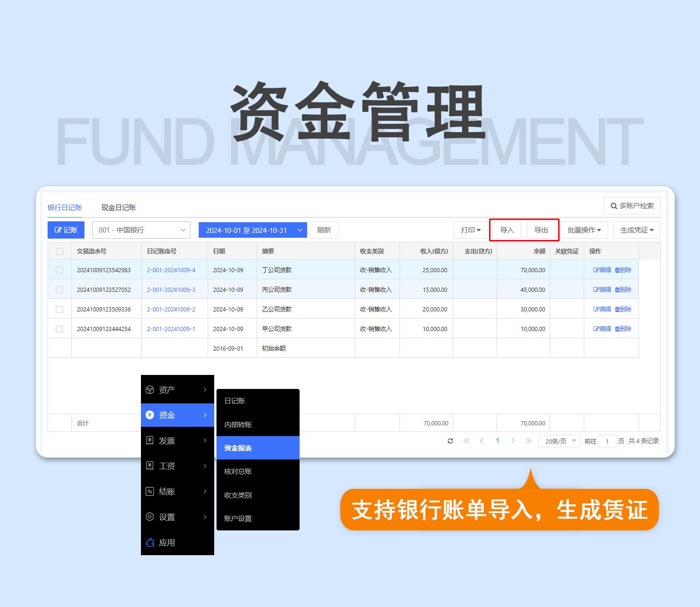The image size is (700, 607).
Task: Open journal entry link 2-001-20241009-4
Action: [171, 270]
